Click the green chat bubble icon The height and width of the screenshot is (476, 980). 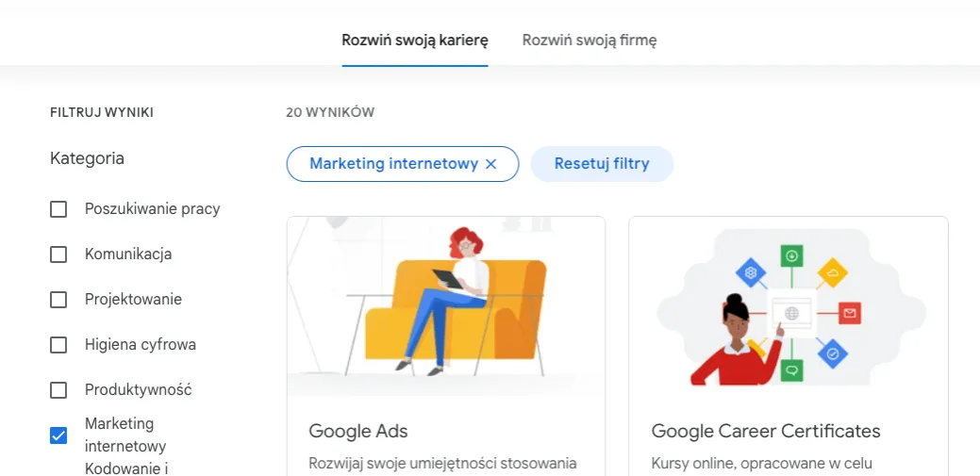tap(791, 370)
